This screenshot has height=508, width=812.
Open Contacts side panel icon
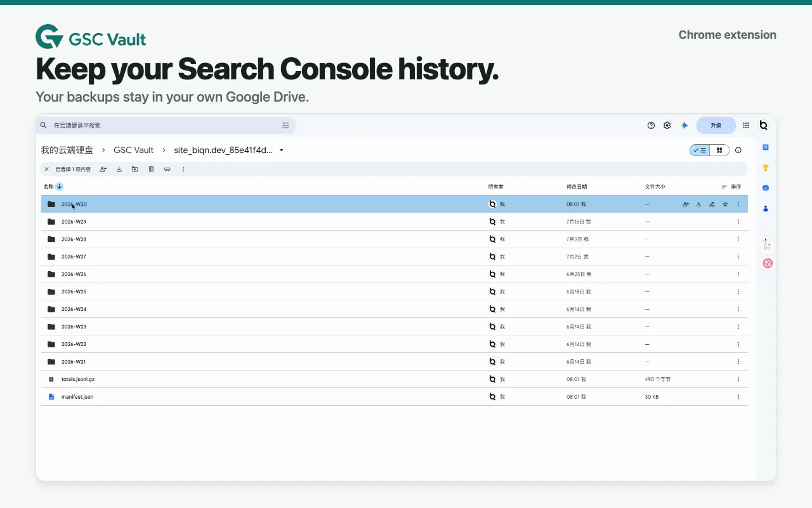coord(766,208)
